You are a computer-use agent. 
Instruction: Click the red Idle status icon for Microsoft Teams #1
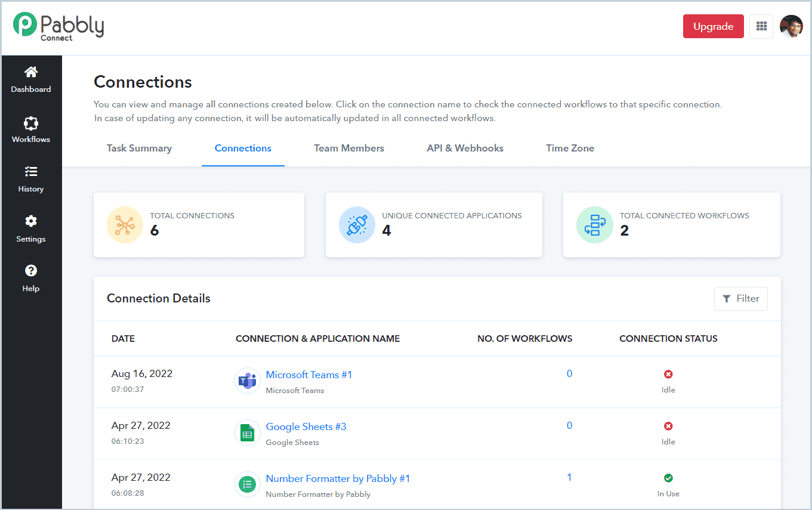click(668, 374)
